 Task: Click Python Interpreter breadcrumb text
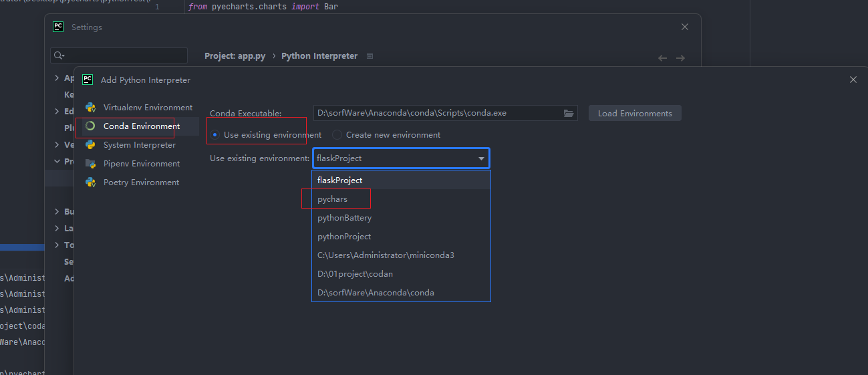tap(319, 56)
